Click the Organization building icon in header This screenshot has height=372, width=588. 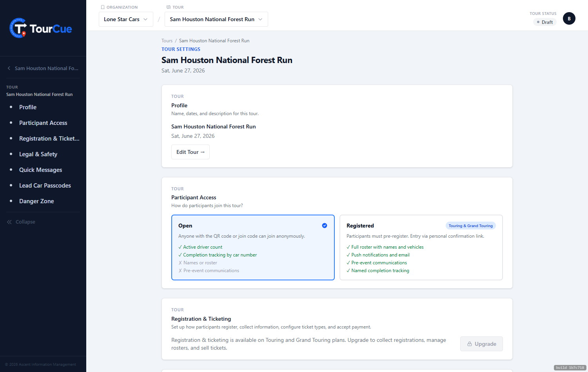[103, 7]
